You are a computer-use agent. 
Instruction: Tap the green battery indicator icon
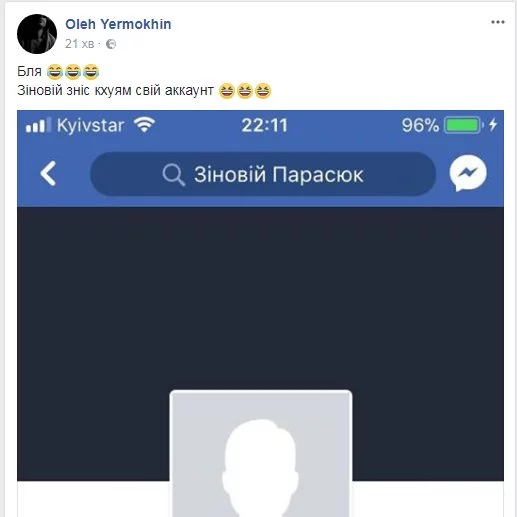464,125
